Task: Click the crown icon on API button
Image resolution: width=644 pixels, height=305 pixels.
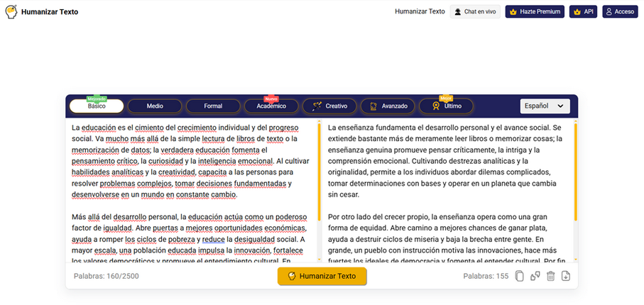Action: [x=577, y=12]
